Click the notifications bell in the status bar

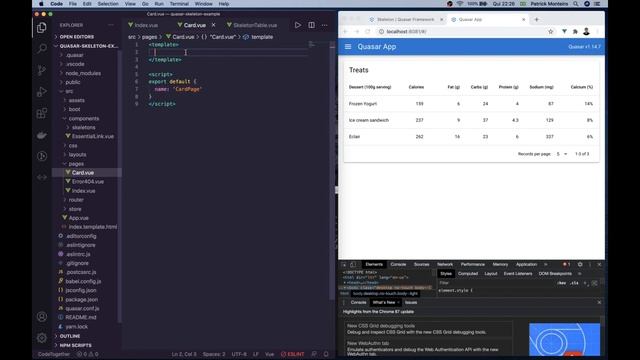point(326,354)
